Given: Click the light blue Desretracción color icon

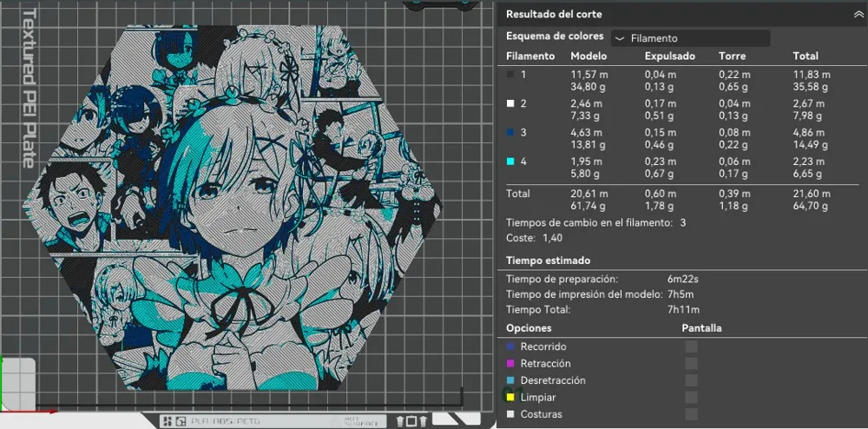Looking at the screenshot, I should 510,380.
